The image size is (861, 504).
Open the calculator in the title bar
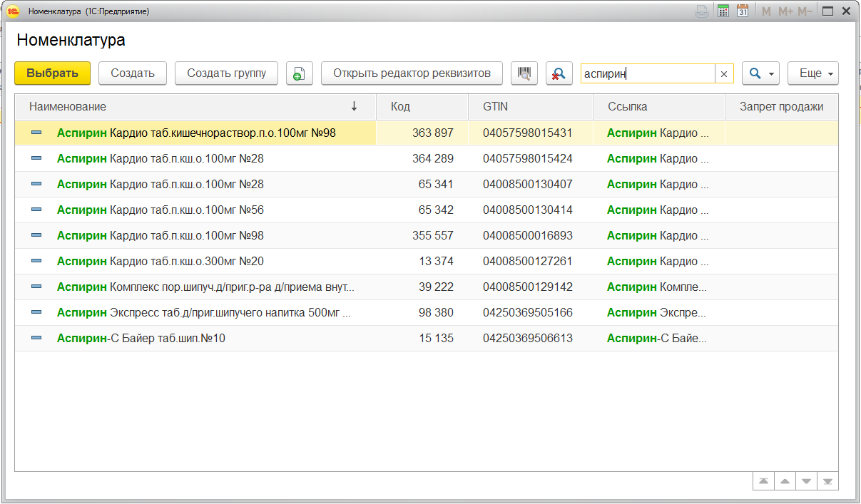click(x=723, y=11)
